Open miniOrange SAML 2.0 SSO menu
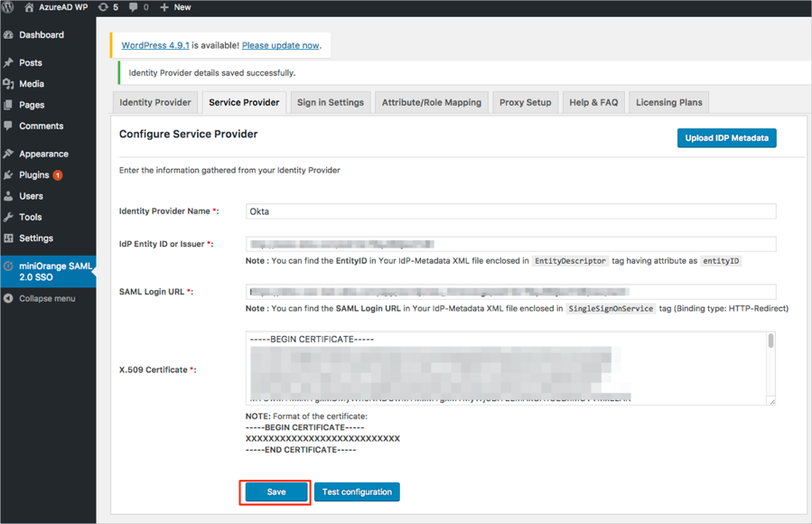The height and width of the screenshot is (524, 812). pyautogui.click(x=54, y=271)
